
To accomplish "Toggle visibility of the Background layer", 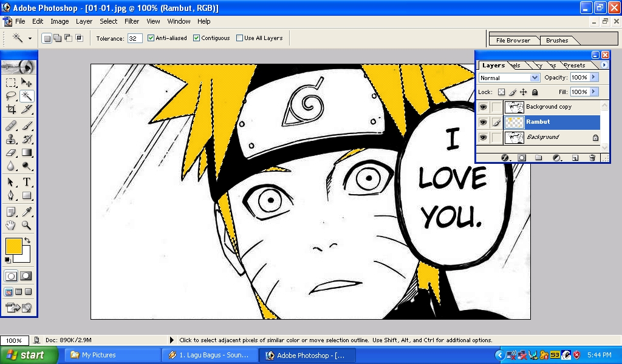I will pos(483,137).
